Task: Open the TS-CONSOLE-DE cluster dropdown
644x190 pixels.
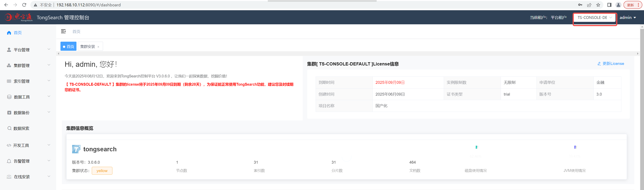Action: [595, 17]
